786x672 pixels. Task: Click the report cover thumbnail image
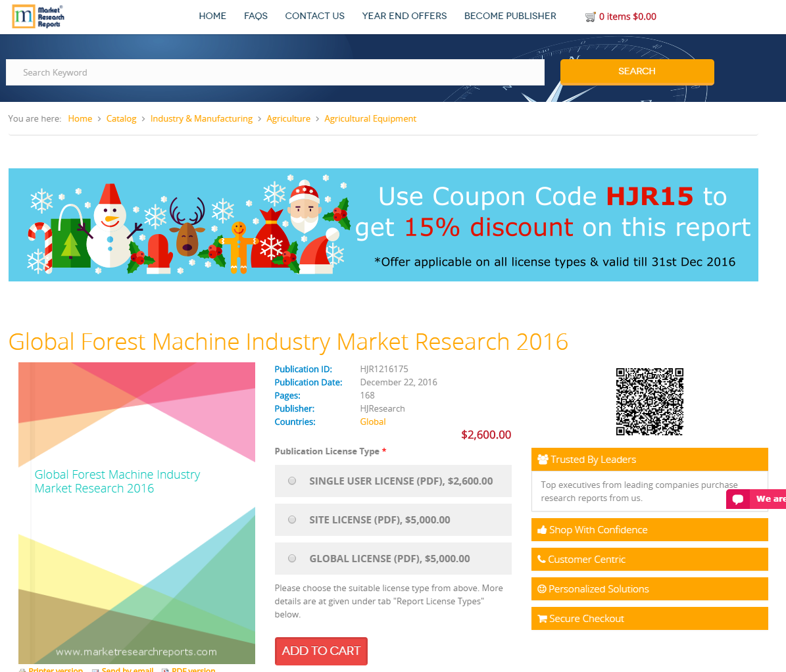[136, 513]
